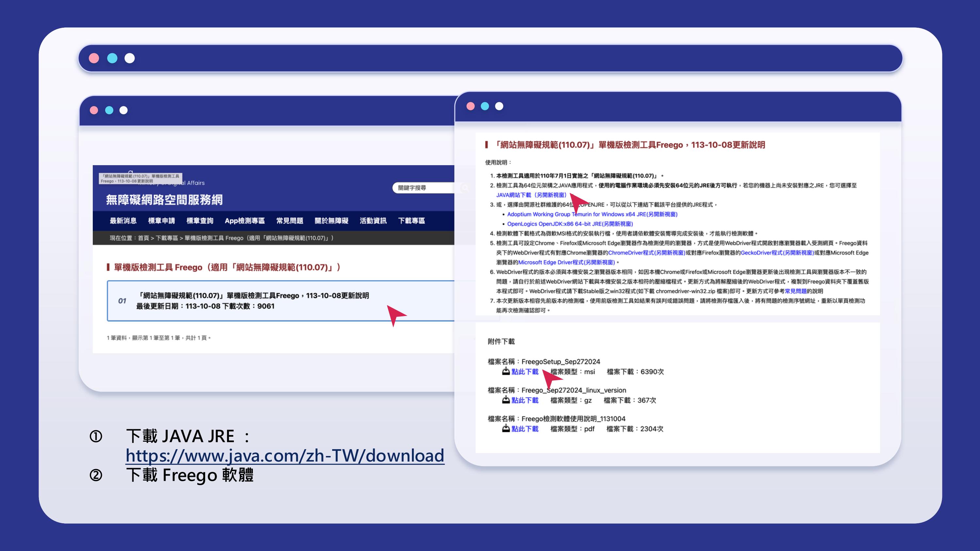
Task: Open the JAVA網站下載 link
Action: tap(531, 195)
